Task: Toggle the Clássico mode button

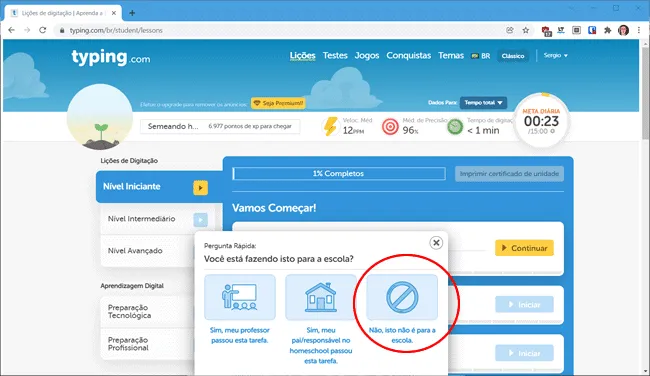Action: [512, 56]
